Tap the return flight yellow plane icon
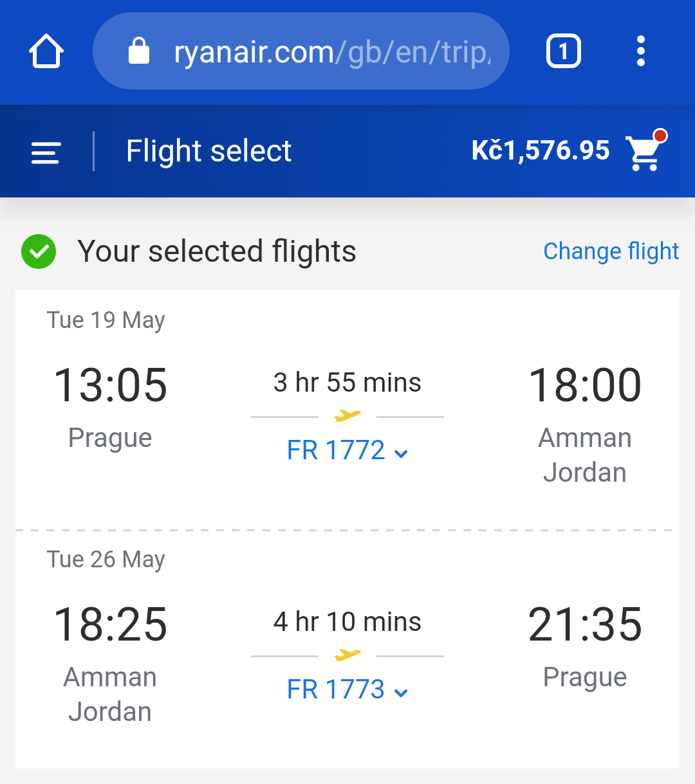The width and height of the screenshot is (695, 784). (347, 655)
